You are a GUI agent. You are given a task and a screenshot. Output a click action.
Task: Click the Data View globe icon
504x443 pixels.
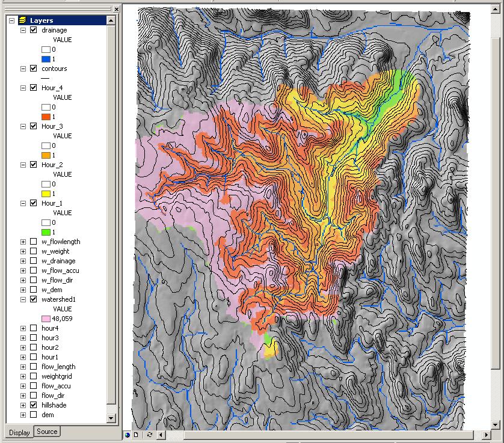pos(128,435)
